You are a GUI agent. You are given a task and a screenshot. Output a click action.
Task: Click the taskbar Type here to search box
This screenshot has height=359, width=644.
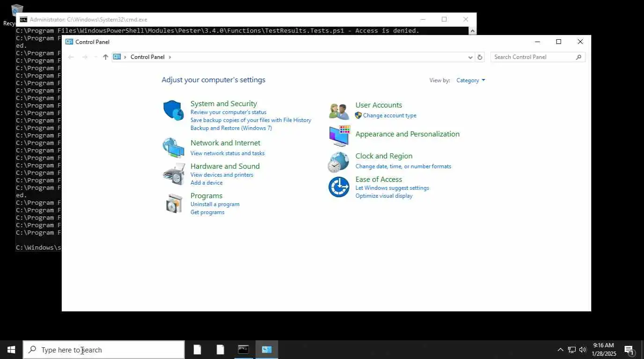(104, 350)
